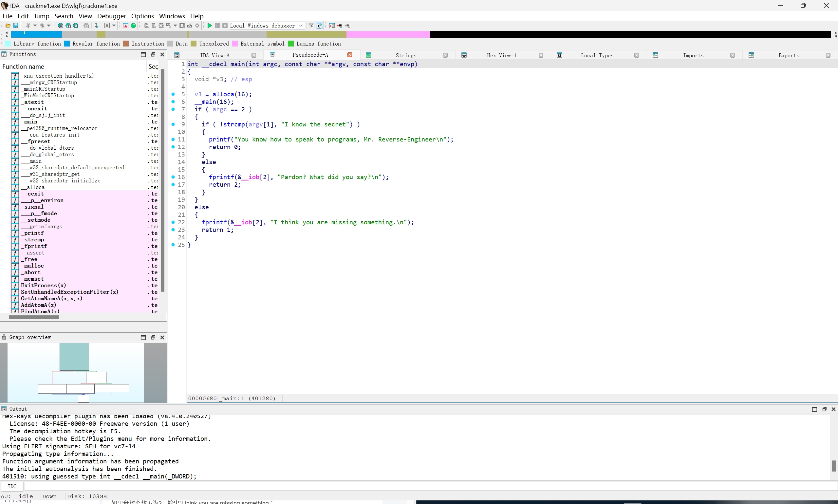Image resolution: width=838 pixels, height=504 pixels.
Task: Open the Options menu
Action: click(x=142, y=16)
